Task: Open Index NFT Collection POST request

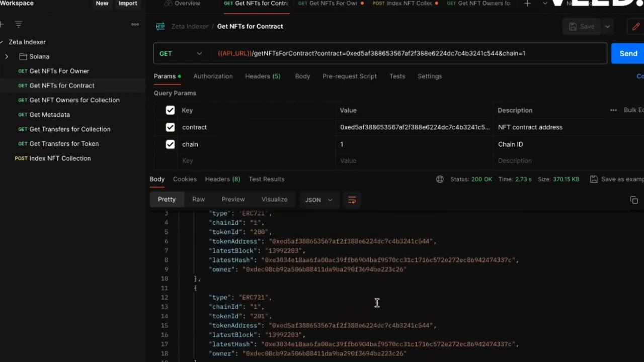Action: (60, 158)
